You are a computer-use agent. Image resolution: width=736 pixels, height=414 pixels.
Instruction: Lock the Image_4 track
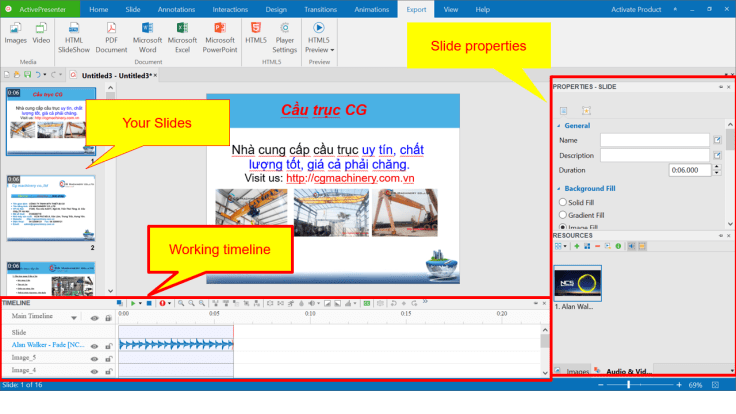click(108, 371)
